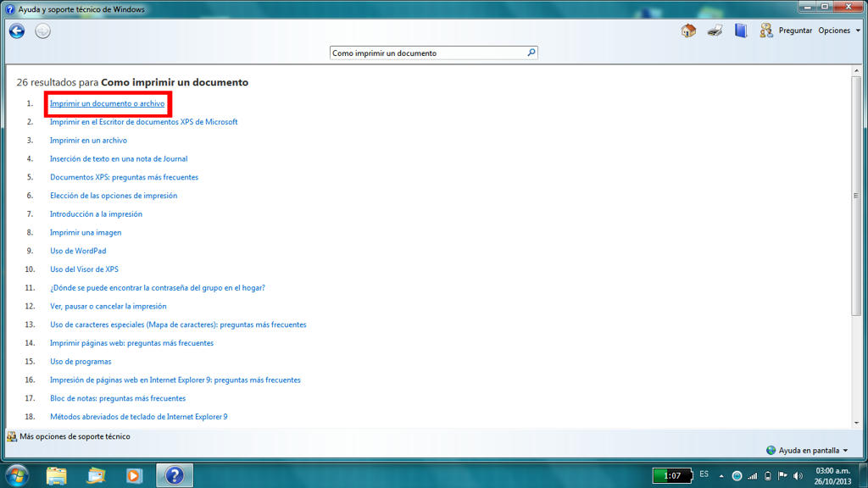Click the Preguntar people icon
The height and width of the screenshot is (488, 868).
point(766,30)
